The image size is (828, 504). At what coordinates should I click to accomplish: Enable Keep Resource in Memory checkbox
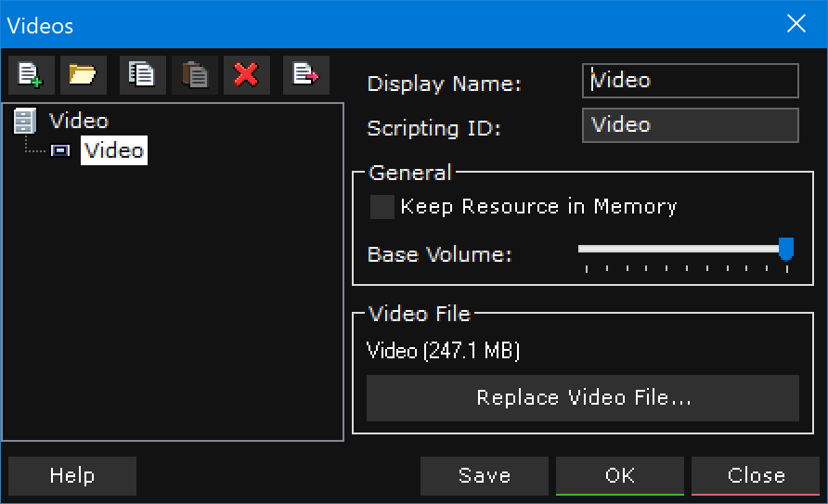pyautogui.click(x=382, y=207)
